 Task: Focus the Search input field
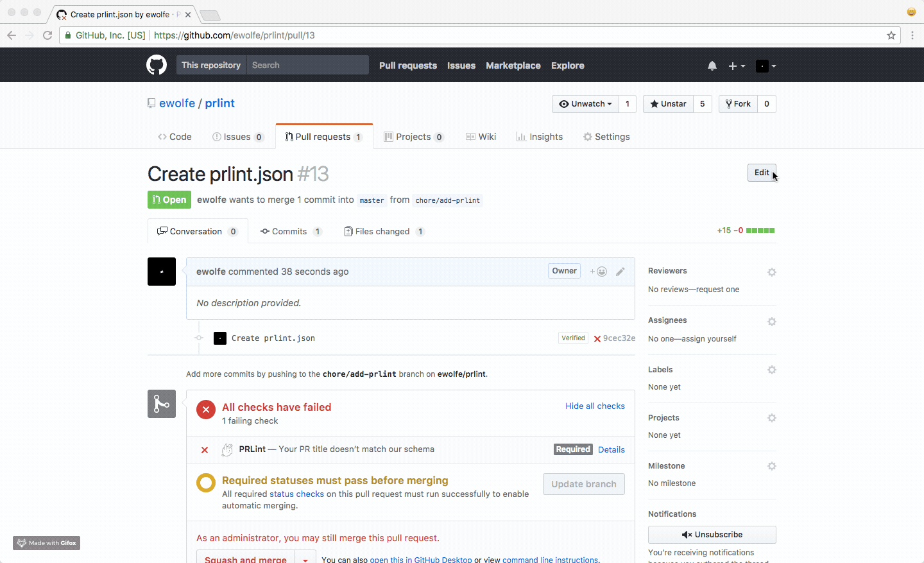[308, 65]
